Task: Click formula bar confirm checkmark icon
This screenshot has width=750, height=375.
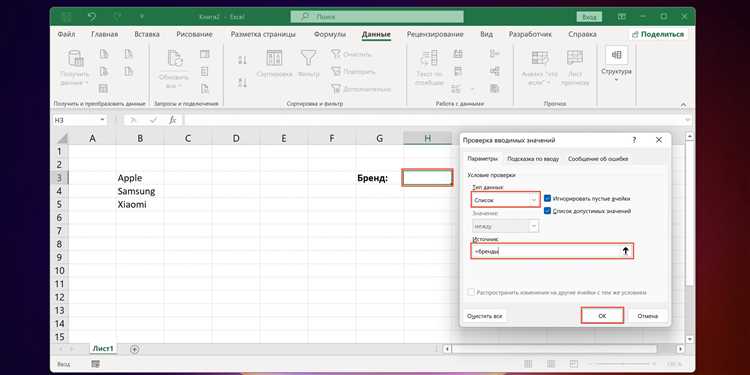Action: pos(153,120)
